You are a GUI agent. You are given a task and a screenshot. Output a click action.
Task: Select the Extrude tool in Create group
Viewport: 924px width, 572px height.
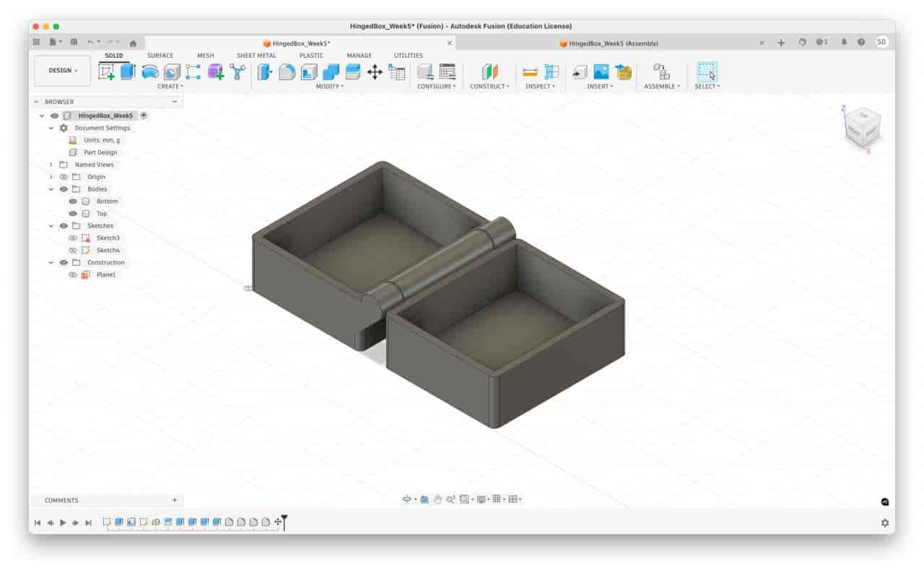point(128,71)
